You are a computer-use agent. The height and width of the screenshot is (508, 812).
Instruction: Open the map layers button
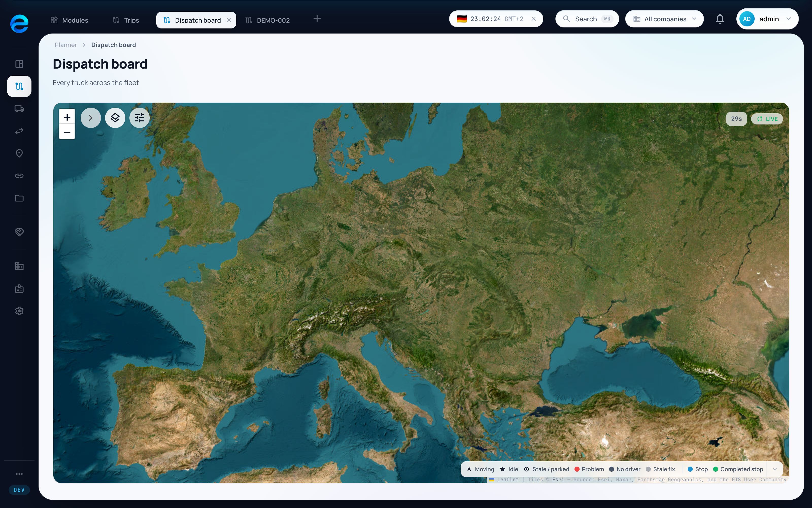[x=115, y=118]
